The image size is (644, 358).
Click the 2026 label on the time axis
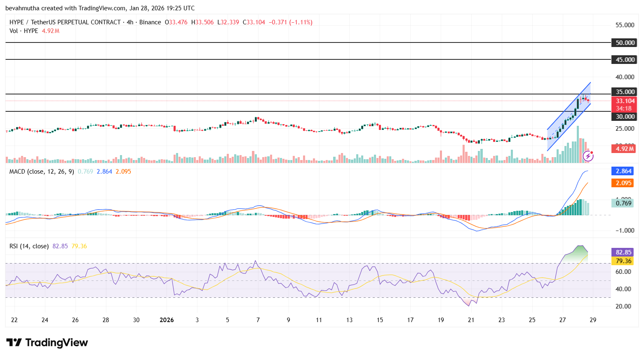(x=167, y=320)
